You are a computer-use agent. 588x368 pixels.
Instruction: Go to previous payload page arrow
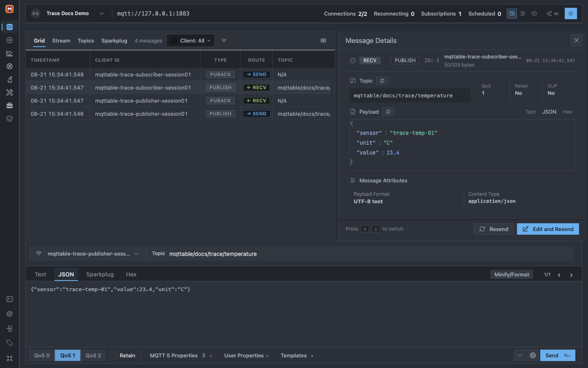(559, 275)
